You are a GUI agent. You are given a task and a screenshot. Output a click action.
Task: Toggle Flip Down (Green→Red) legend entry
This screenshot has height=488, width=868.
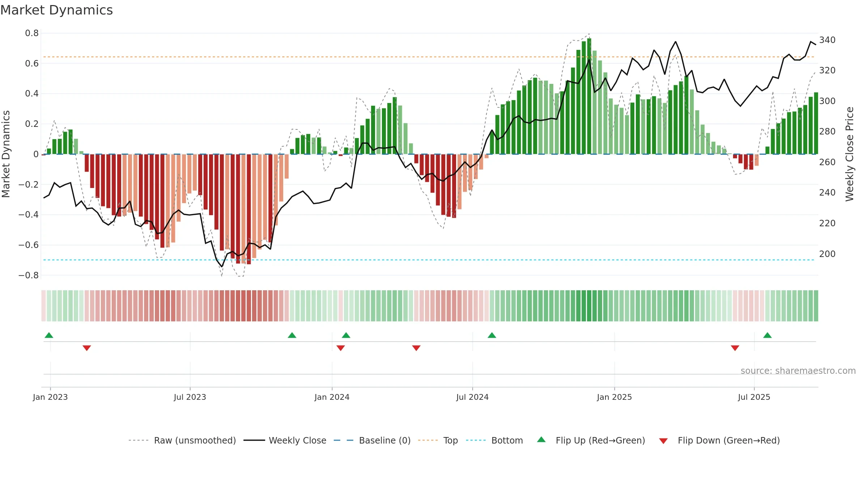pos(719,440)
